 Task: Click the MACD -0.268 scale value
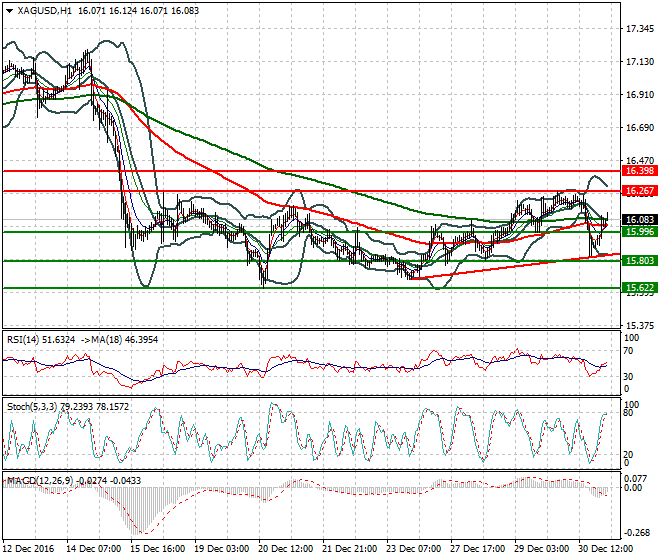(636, 533)
